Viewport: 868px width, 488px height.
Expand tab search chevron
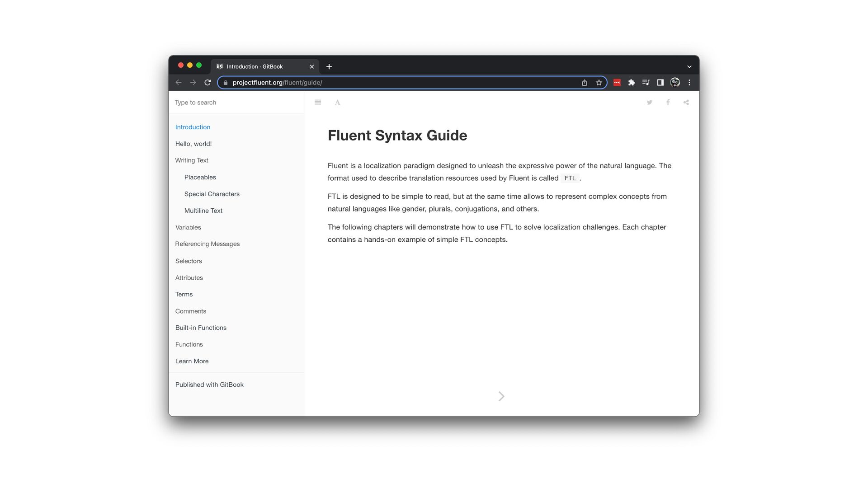689,67
